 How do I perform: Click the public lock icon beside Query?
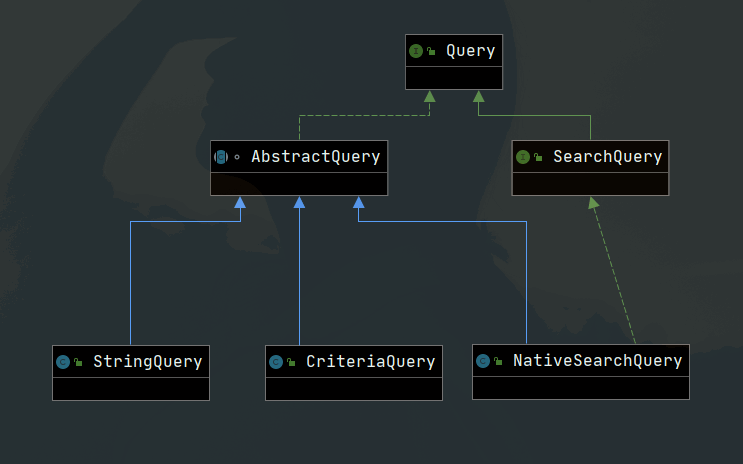[x=431, y=51]
